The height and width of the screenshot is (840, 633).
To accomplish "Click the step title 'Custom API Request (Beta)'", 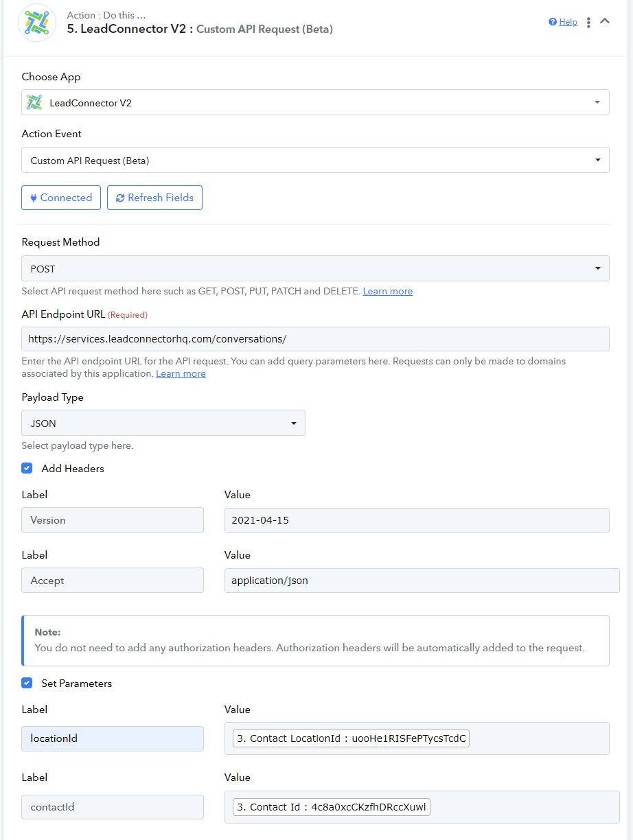I will pos(264,30).
